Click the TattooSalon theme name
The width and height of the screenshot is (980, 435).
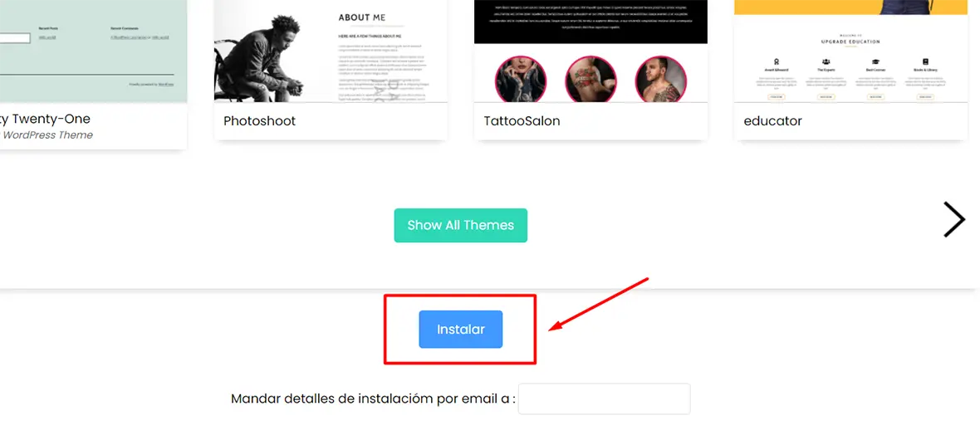(522, 121)
